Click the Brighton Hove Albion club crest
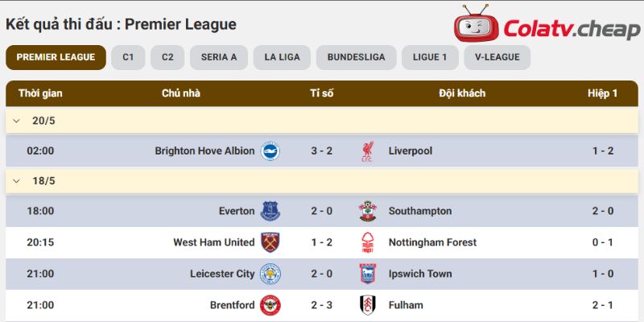The width and height of the screenshot is (644, 322). (x=270, y=151)
